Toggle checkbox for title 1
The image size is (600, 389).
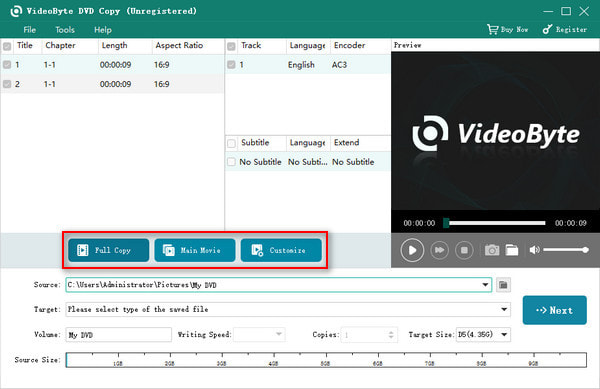pos(7,65)
